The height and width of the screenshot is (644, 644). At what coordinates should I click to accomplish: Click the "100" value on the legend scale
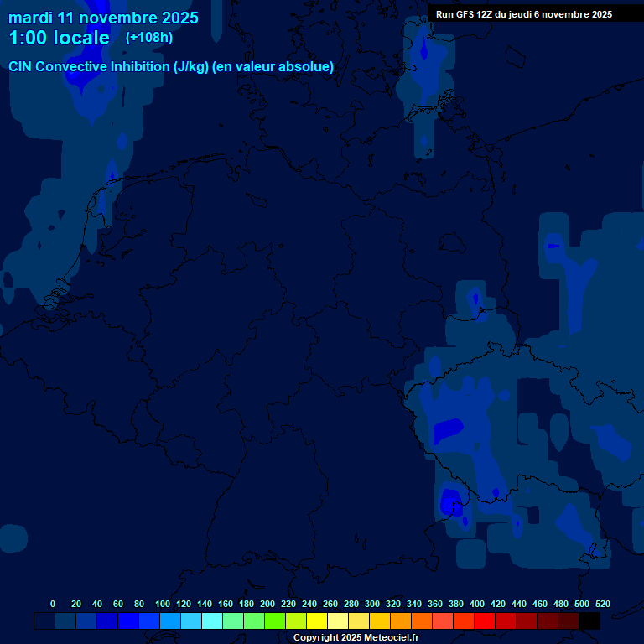163,605
